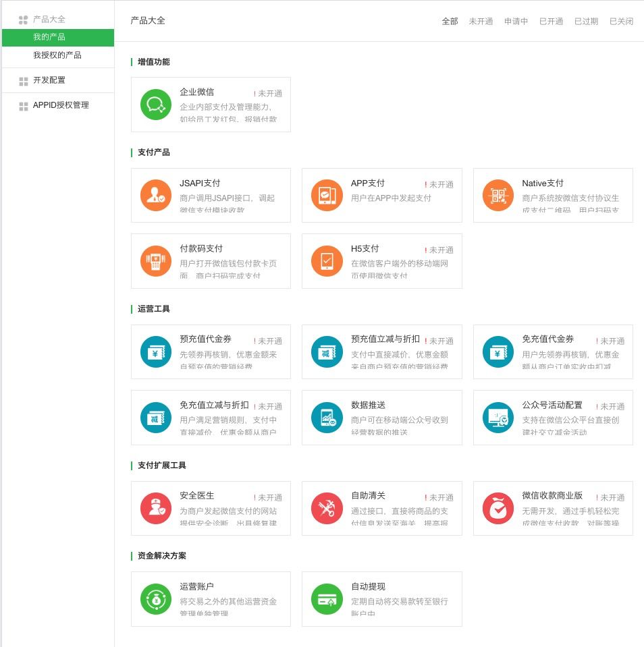The image size is (644, 647).
Task: Open the 企业微信 product title
Action: tap(196, 92)
